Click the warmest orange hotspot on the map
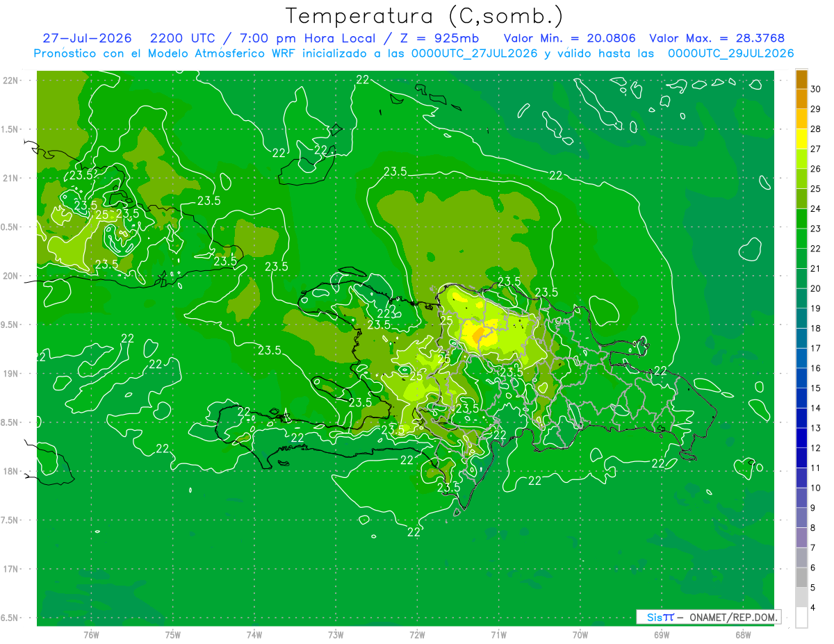This screenshot has height=644, width=834. (480, 337)
